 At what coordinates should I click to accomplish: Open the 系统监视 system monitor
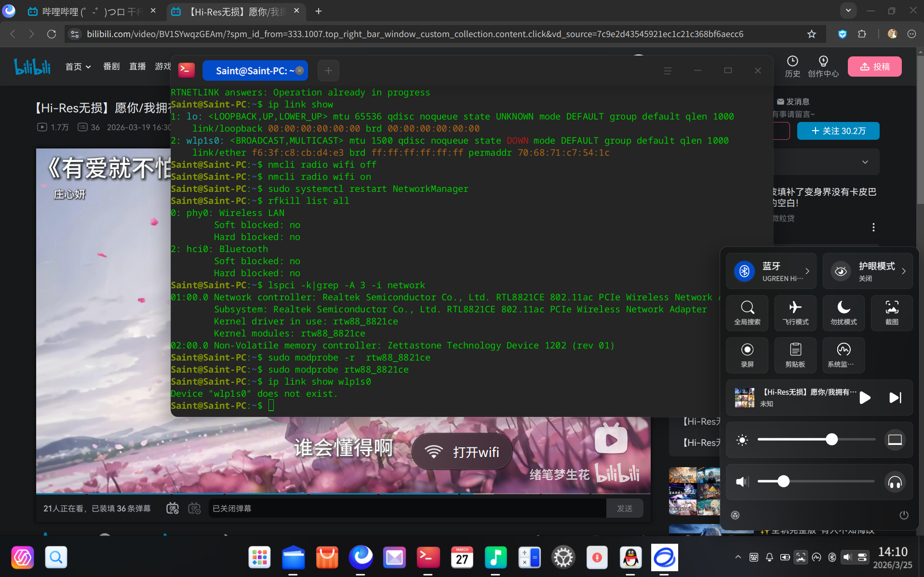tap(843, 355)
